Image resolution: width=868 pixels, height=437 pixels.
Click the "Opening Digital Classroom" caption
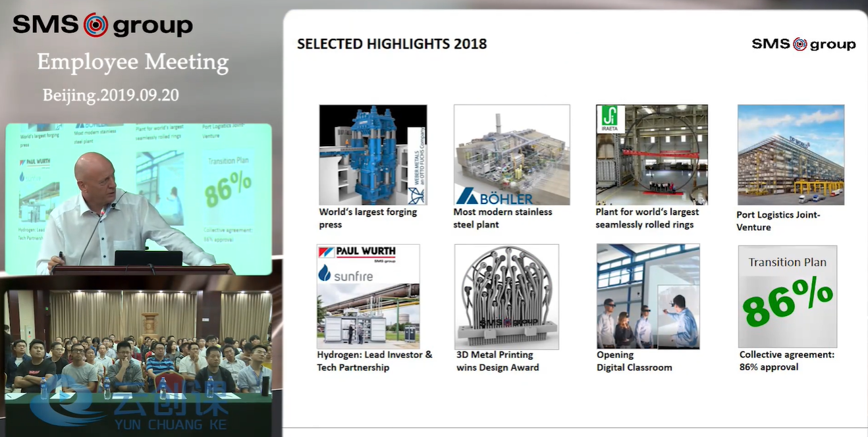(x=634, y=361)
